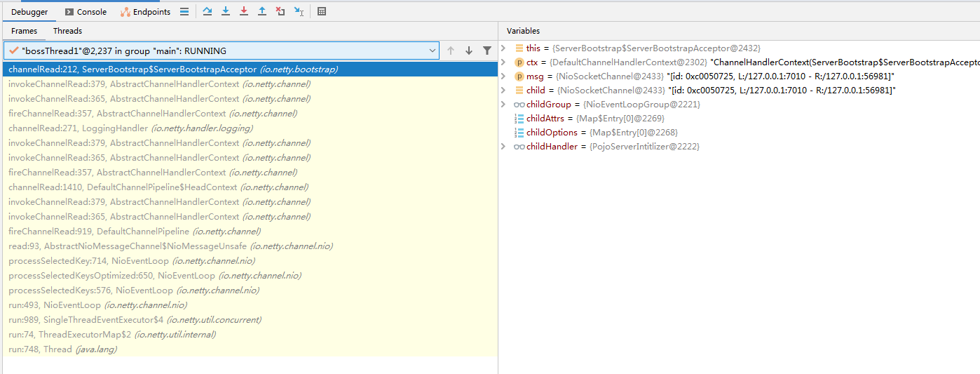Click the ctx parameter icon
Viewport: 980px width, 374px height.
(519, 62)
